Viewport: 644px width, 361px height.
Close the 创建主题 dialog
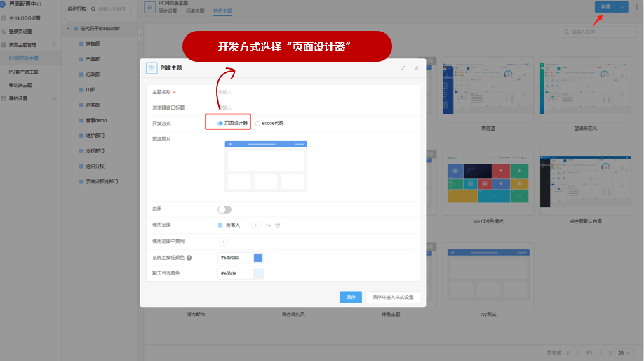(417, 68)
